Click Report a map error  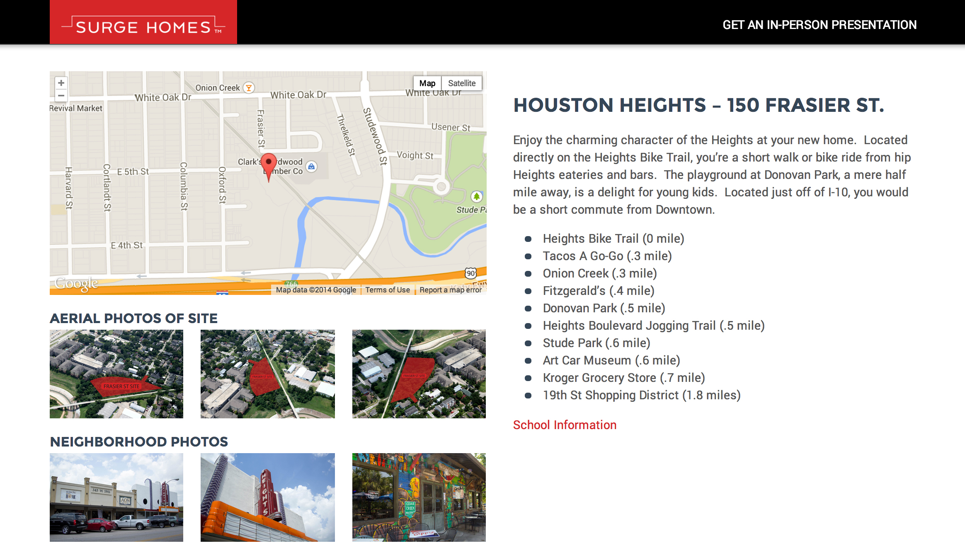click(x=450, y=290)
